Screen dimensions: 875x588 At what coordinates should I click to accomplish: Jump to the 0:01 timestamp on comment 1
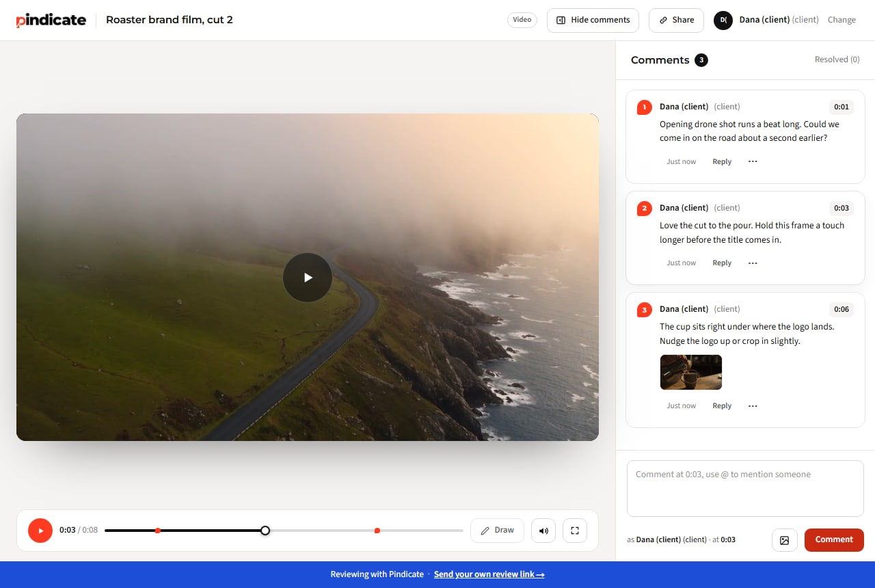[x=842, y=107]
